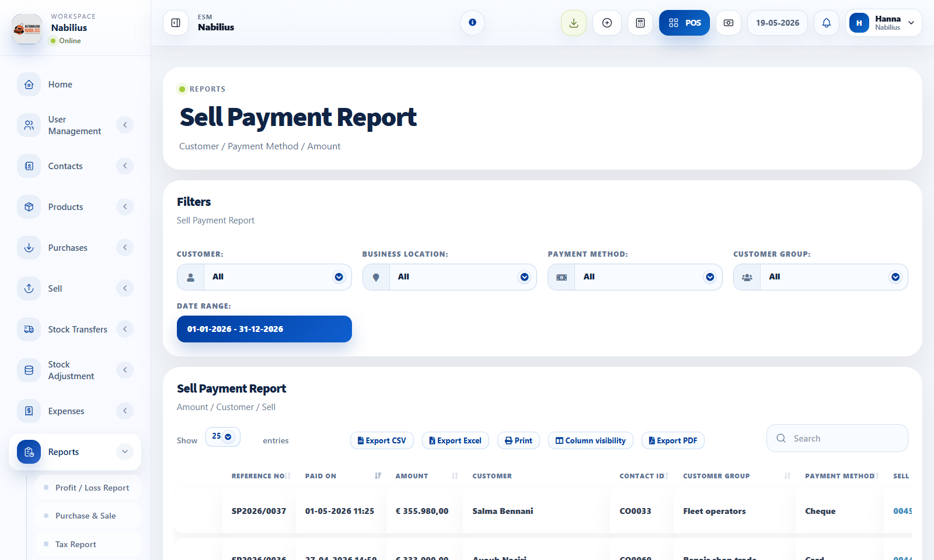Expand the Products chevron

(125, 206)
